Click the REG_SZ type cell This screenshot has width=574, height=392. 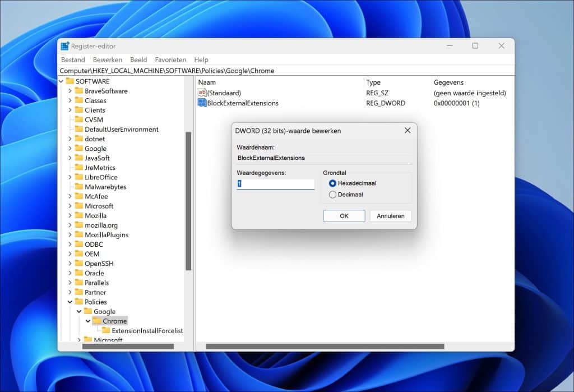[x=377, y=93]
